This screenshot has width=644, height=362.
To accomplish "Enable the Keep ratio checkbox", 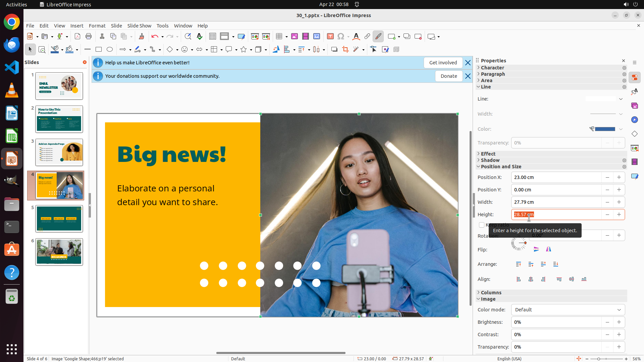I will pos(482,225).
